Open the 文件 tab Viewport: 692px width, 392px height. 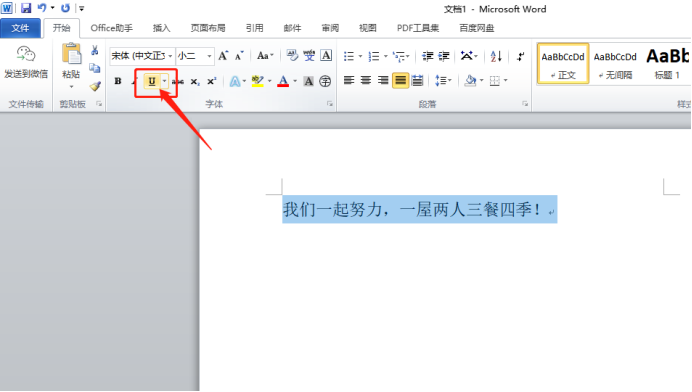point(20,28)
